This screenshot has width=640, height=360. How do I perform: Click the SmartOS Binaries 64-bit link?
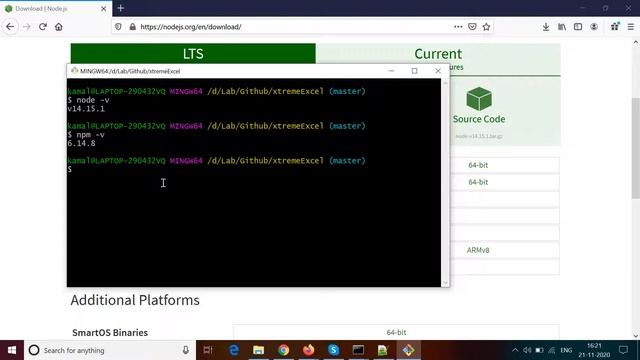(396, 332)
